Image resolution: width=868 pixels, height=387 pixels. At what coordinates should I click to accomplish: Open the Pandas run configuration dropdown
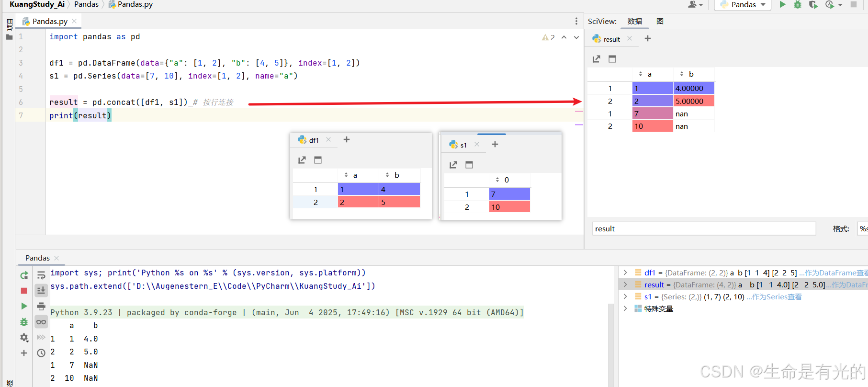[743, 4]
